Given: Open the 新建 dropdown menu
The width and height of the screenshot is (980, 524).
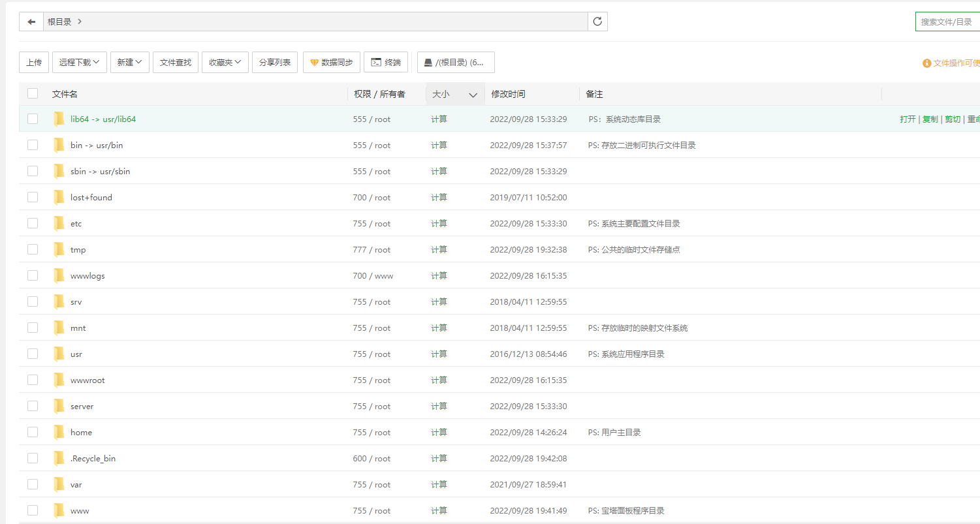Looking at the screenshot, I should tap(130, 62).
